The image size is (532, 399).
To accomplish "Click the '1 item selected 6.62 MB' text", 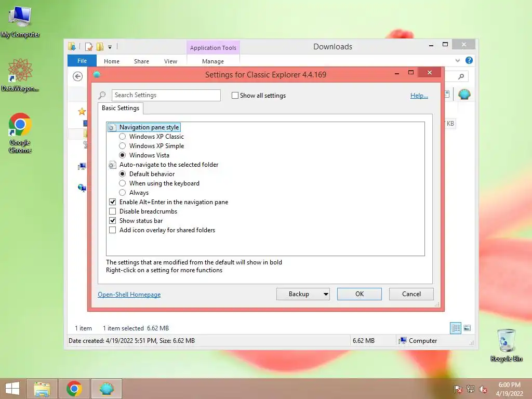I will 136,328.
